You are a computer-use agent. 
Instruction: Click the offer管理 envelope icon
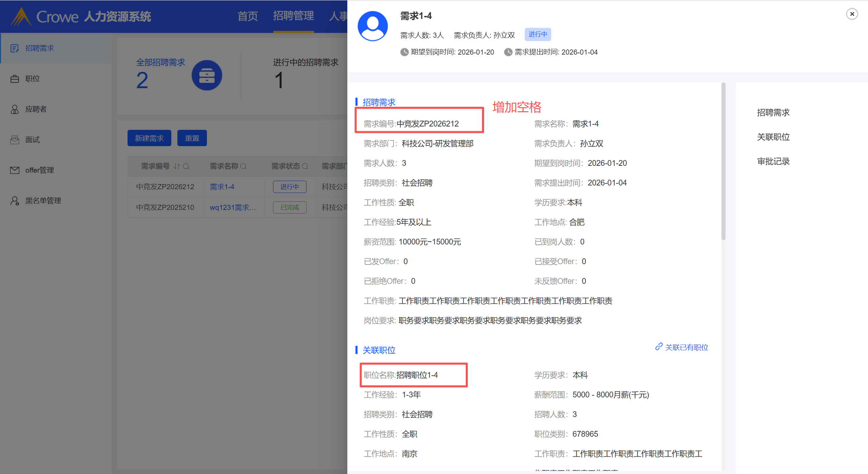[x=15, y=170]
